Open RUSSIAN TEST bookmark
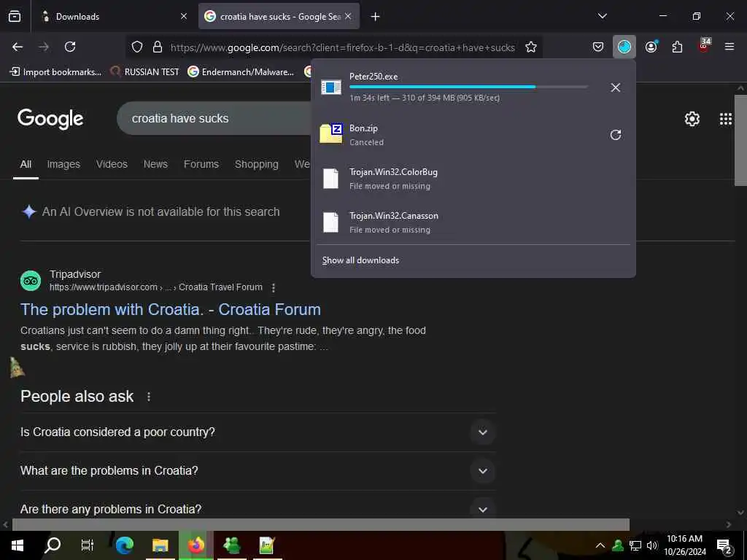 [145, 72]
